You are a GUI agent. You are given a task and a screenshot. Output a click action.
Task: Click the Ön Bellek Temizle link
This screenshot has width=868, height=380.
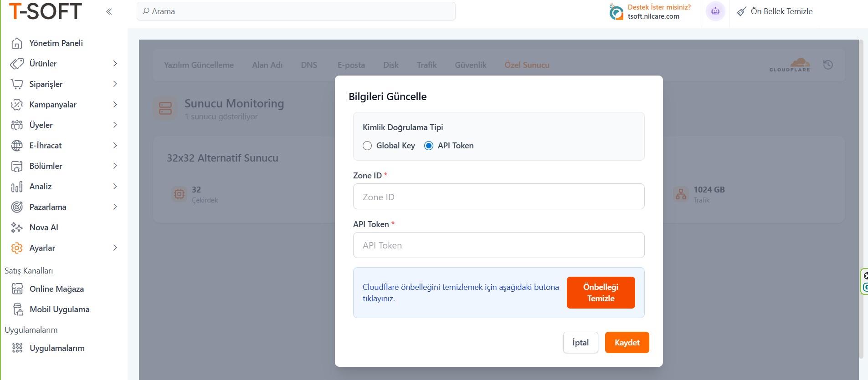781,11
